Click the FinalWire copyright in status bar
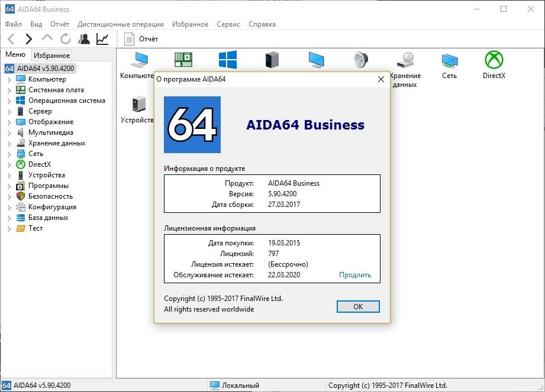This screenshot has height=392, width=545. (388, 385)
